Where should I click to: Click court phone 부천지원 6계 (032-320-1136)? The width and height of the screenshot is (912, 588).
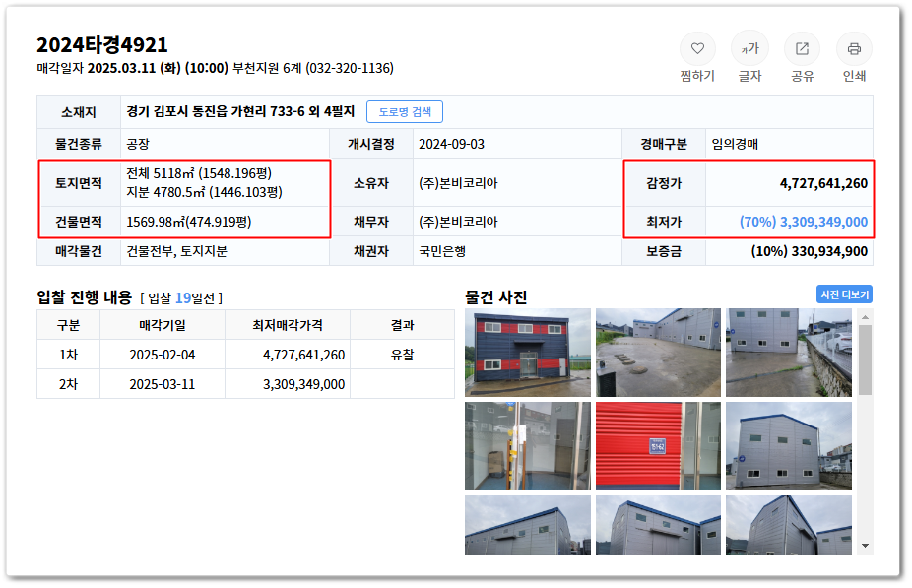click(x=313, y=68)
